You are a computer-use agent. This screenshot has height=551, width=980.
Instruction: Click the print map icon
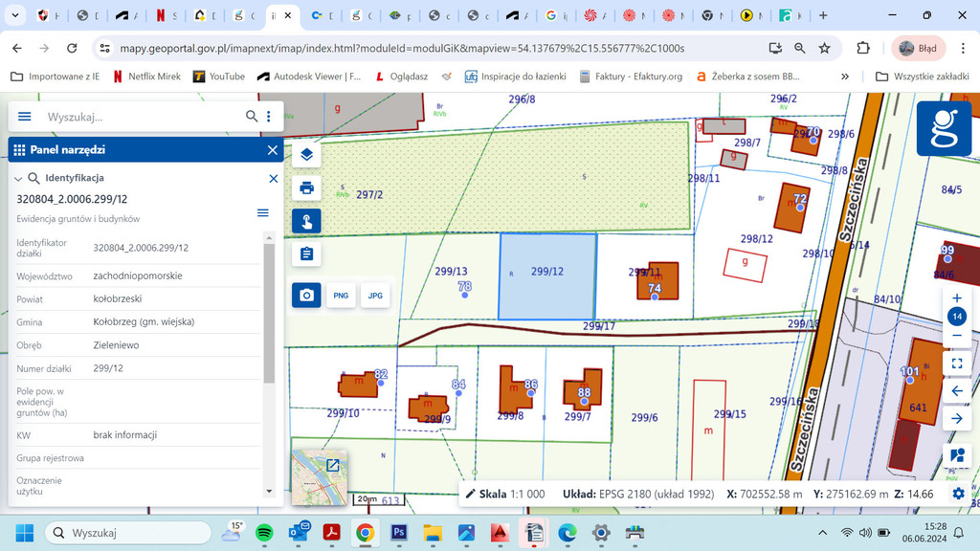tap(306, 187)
